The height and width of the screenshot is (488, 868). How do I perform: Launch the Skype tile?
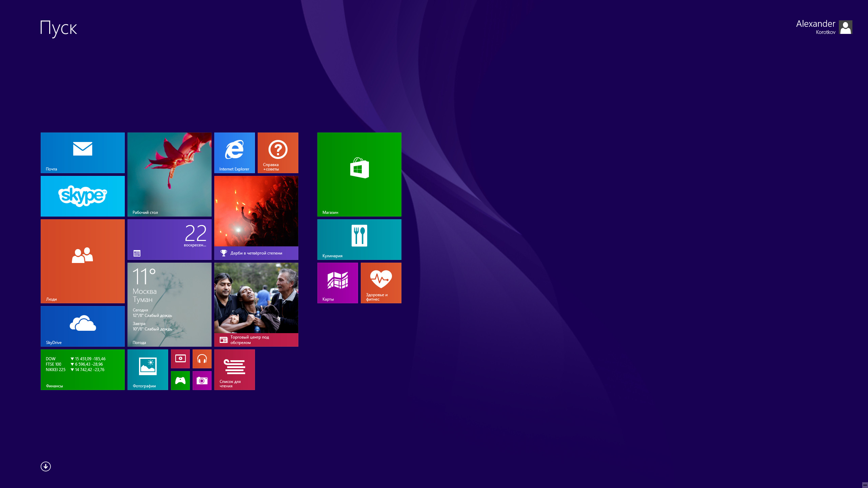pyautogui.click(x=82, y=196)
